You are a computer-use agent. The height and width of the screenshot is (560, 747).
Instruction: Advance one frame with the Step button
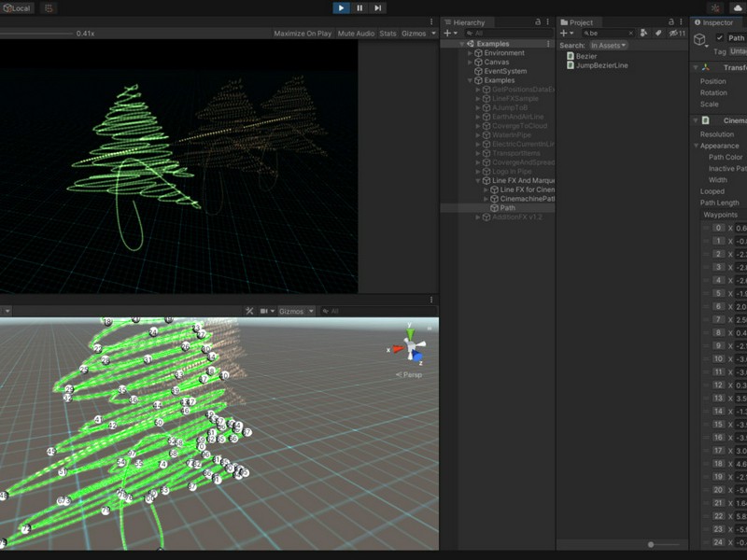pos(378,7)
